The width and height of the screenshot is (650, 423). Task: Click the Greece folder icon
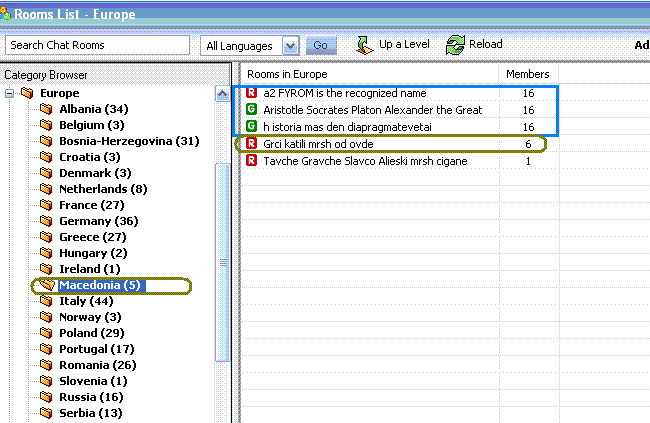tap(46, 237)
